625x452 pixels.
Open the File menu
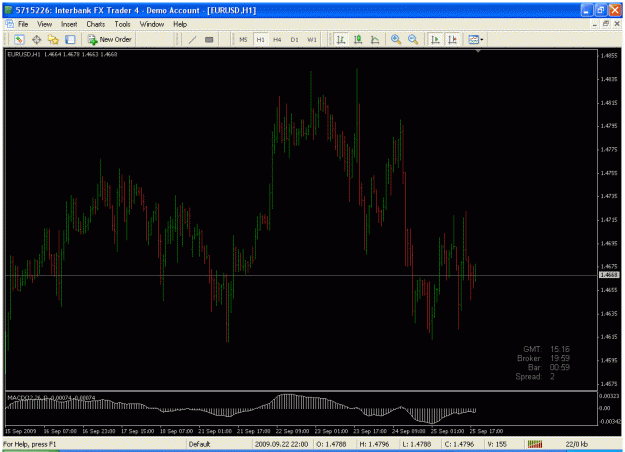tap(23, 24)
